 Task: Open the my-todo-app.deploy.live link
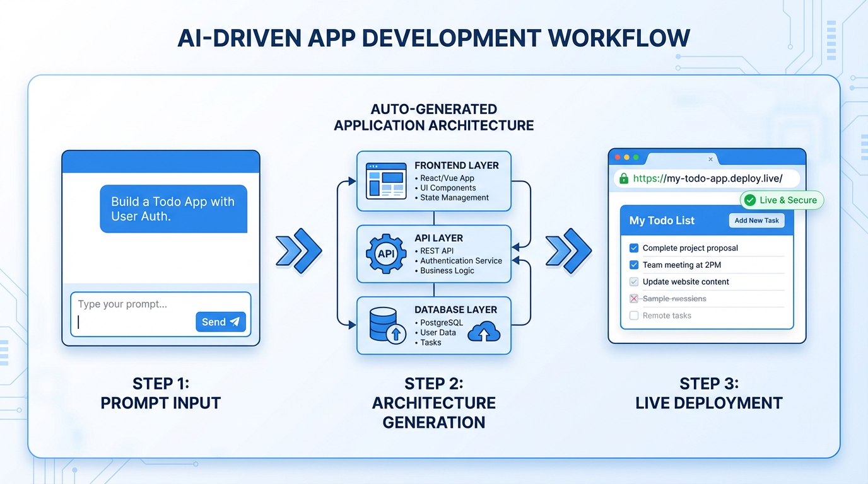point(707,178)
